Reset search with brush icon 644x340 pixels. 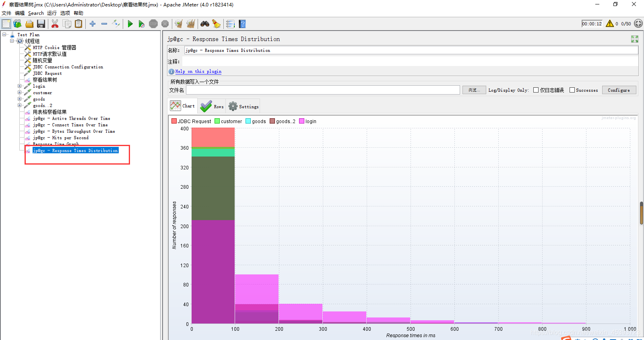coord(217,24)
